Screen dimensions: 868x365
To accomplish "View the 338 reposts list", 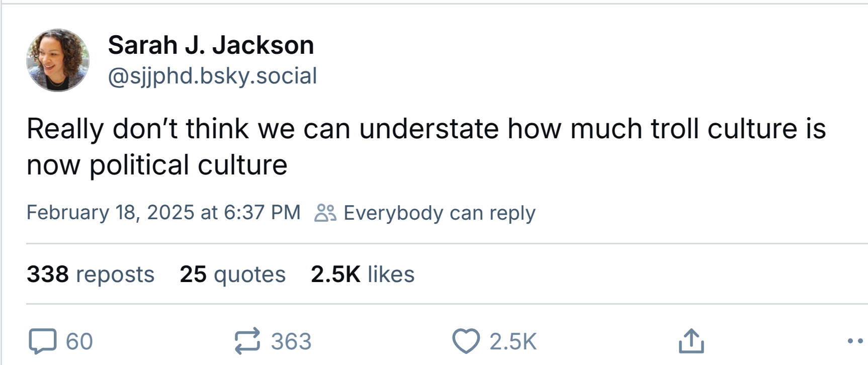I will (91, 275).
